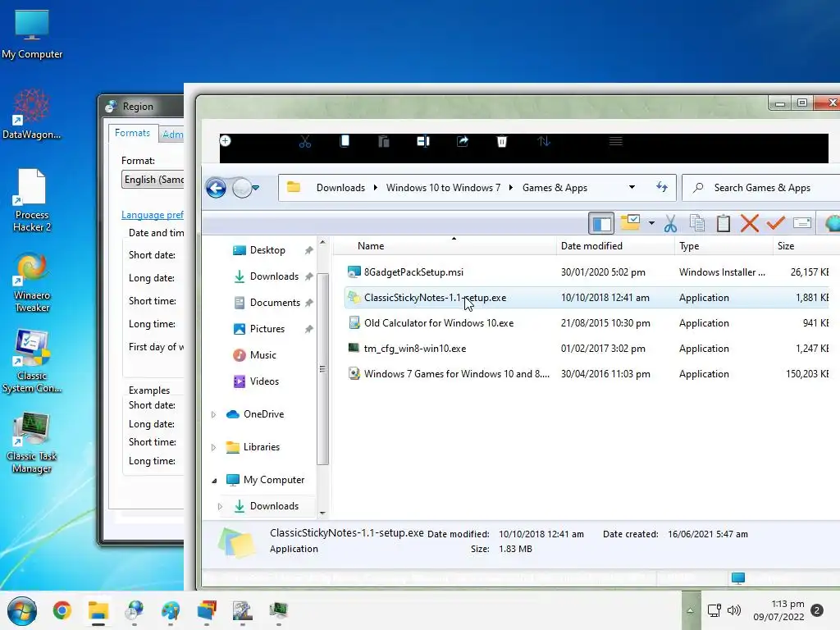The image size is (840, 630).
Task: Click the refresh icon in the address bar
Action: pyautogui.click(x=662, y=187)
